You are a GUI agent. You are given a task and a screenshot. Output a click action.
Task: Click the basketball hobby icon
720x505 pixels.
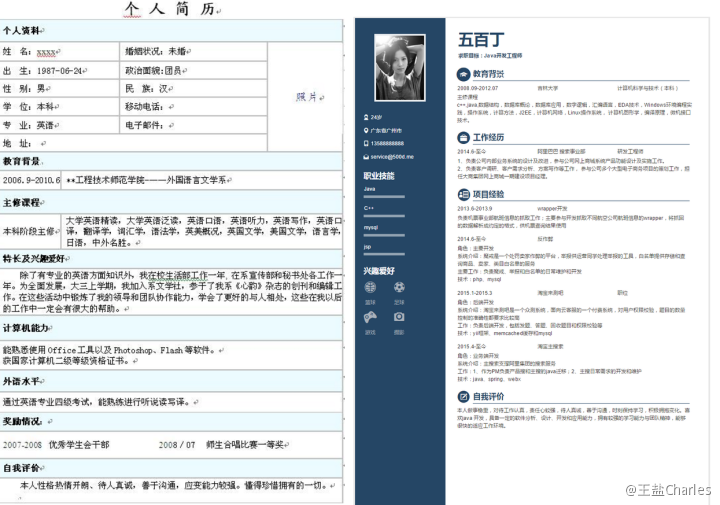[370, 288]
